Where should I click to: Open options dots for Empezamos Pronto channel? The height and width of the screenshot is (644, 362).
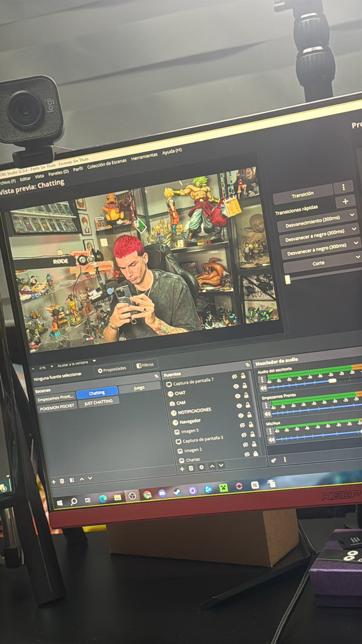tap(266, 405)
